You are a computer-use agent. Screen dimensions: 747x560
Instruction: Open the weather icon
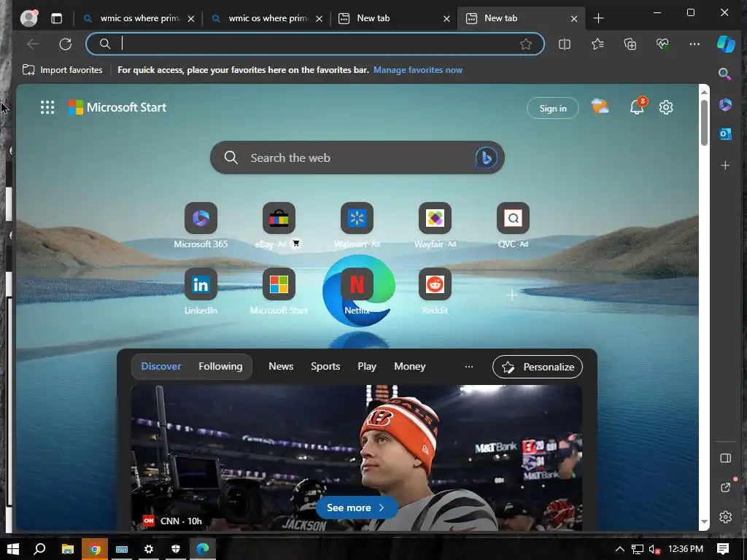(600, 106)
